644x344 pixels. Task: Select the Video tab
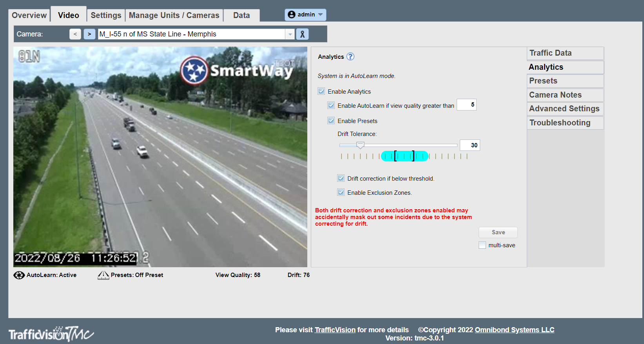pyautogui.click(x=69, y=15)
